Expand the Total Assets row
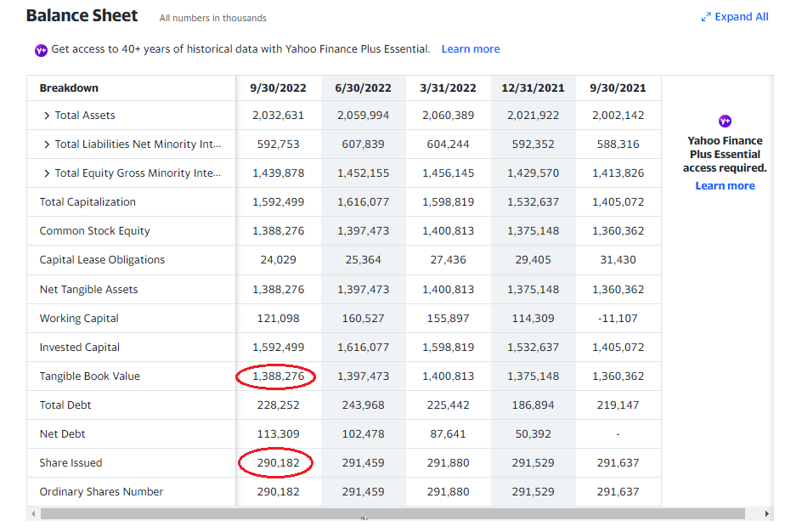 pos(47,116)
